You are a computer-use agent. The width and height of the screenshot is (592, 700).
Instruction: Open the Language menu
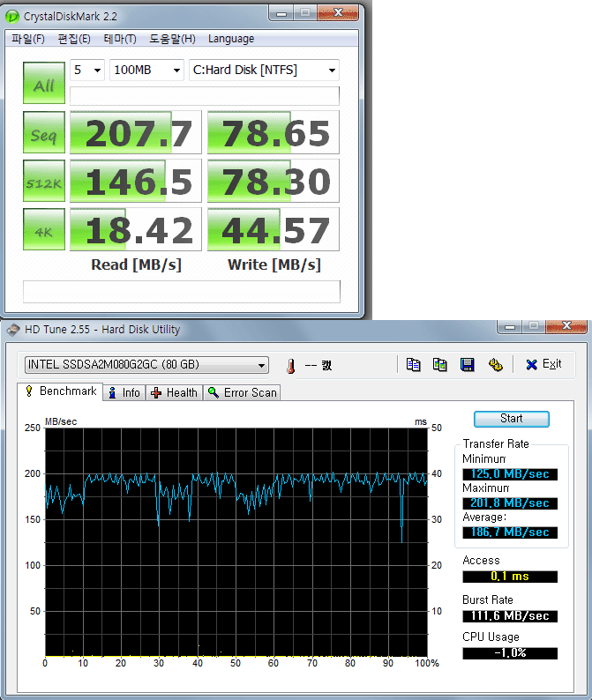tap(231, 39)
